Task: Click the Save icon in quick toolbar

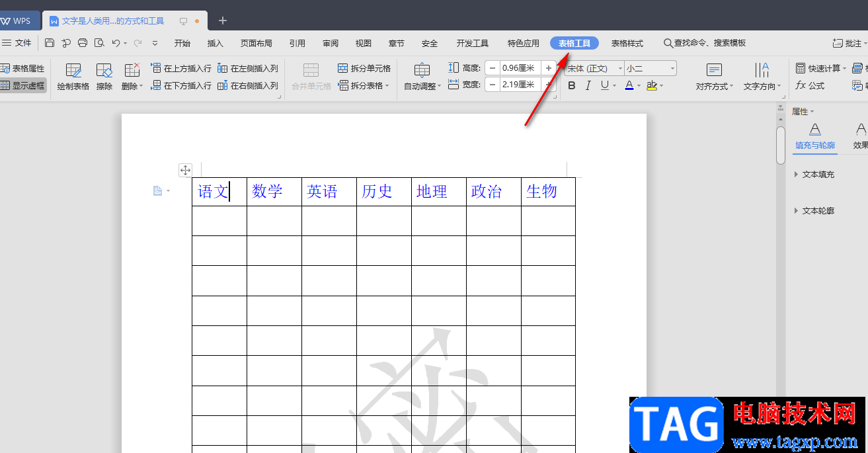Action: pyautogui.click(x=50, y=43)
